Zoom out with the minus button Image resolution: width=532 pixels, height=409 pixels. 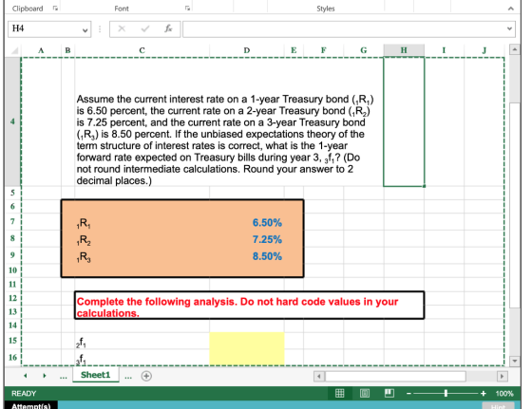click(x=408, y=394)
